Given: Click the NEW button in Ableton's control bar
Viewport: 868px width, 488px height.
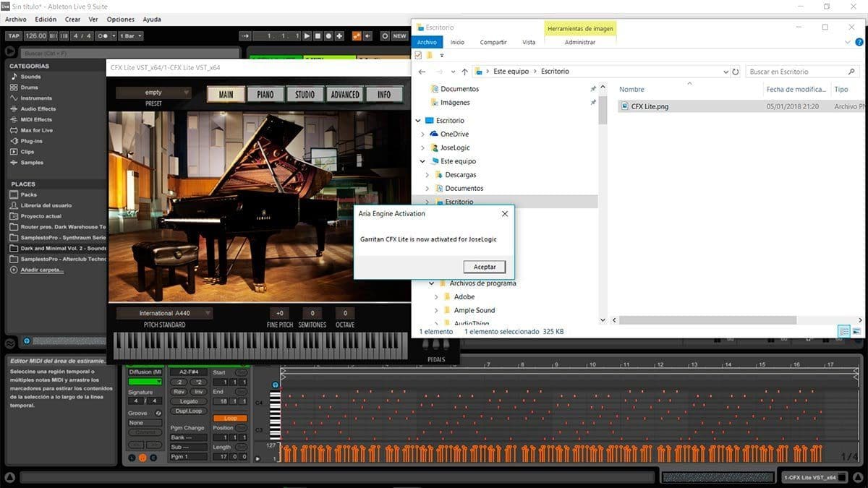Looking at the screenshot, I should coord(399,35).
